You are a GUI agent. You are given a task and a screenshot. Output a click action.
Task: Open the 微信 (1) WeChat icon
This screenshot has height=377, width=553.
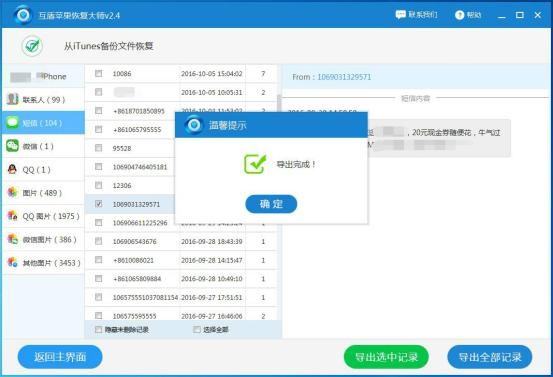pyautogui.click(x=12, y=146)
